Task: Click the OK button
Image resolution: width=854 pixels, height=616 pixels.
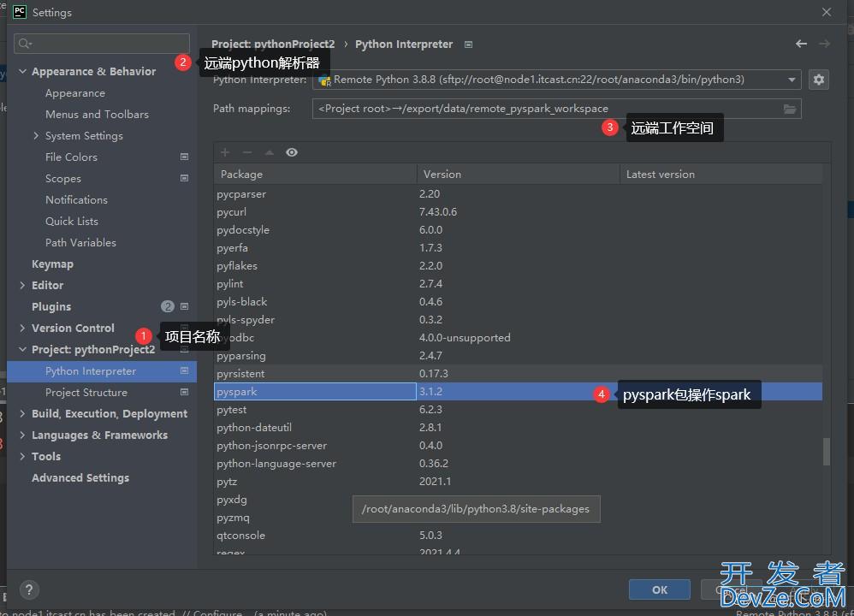Action: (660, 589)
